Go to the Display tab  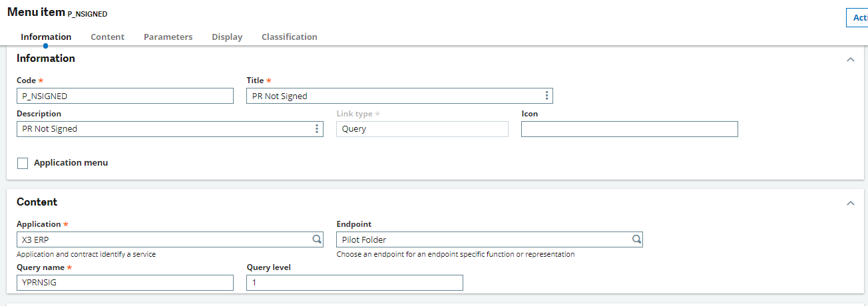227,37
